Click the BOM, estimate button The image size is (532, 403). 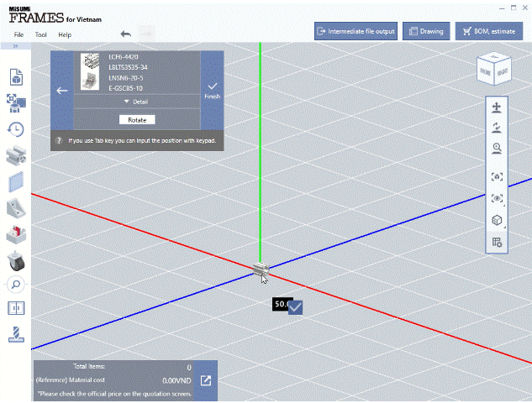(x=489, y=31)
